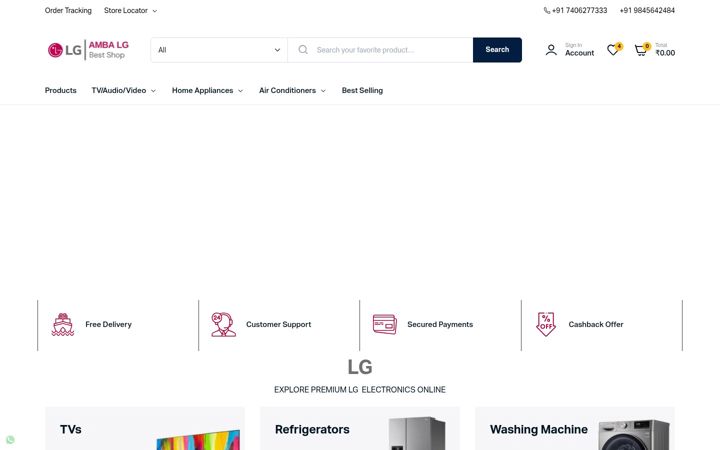The image size is (720, 450).
Task: Click the Order Tracking link
Action: pyautogui.click(x=68, y=11)
